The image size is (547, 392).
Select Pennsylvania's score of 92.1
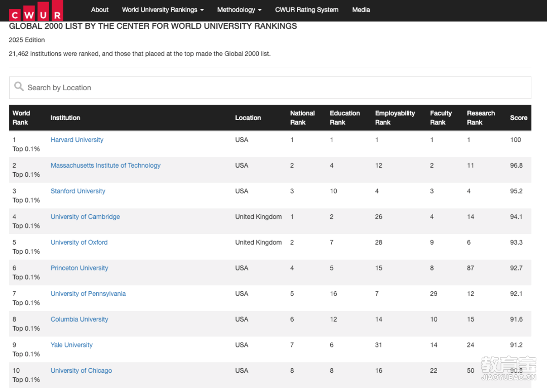[516, 294]
